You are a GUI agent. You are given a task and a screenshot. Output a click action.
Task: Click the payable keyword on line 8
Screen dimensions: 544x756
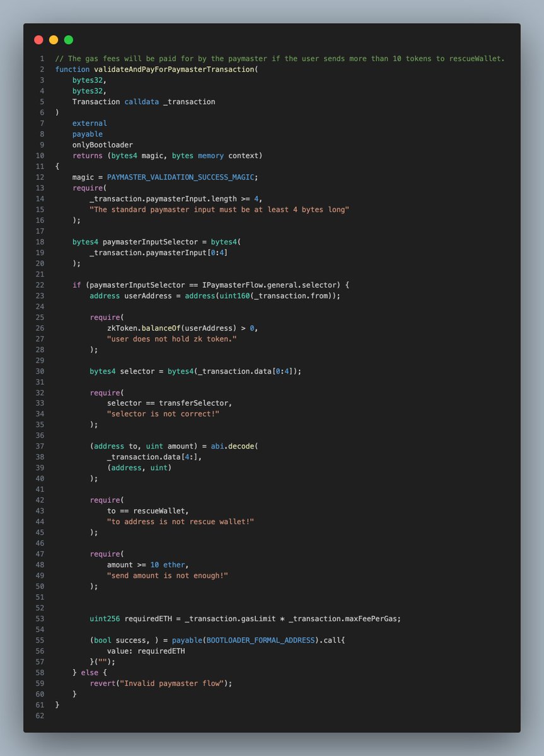pos(88,134)
